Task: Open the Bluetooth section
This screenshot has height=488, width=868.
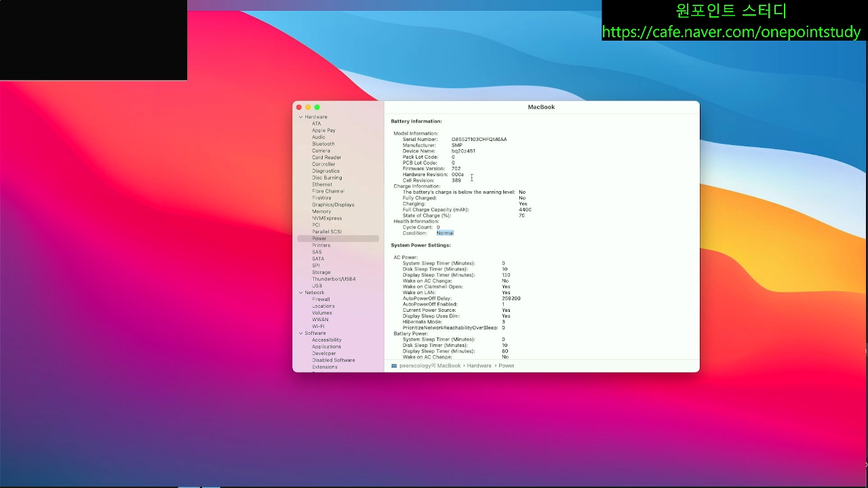Action: click(x=323, y=144)
